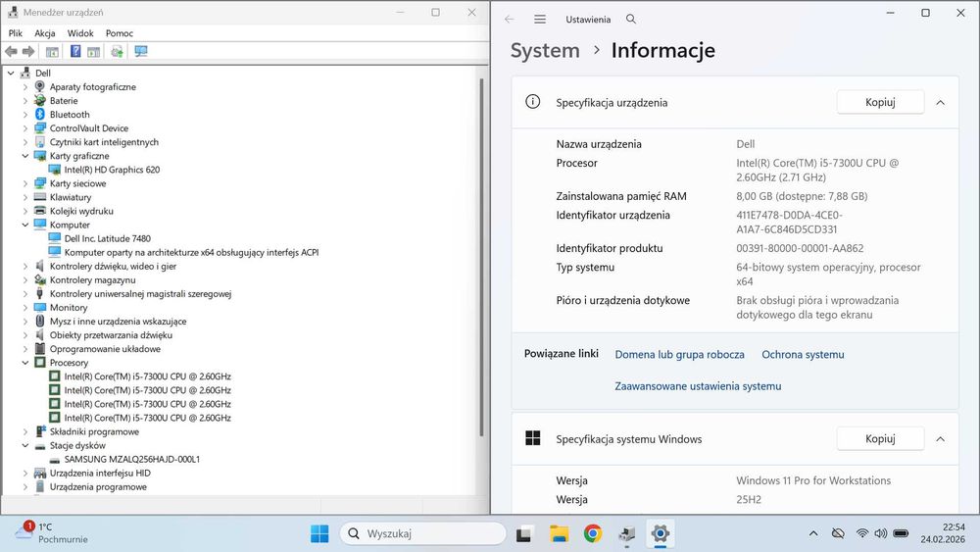Open Zaawansowane ustawienia systemu link

[x=698, y=386]
